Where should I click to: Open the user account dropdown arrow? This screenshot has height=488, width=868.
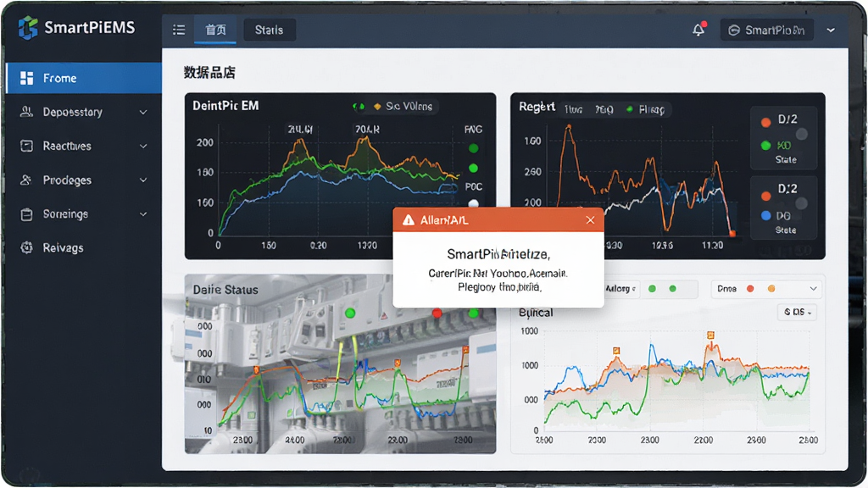[x=831, y=30]
